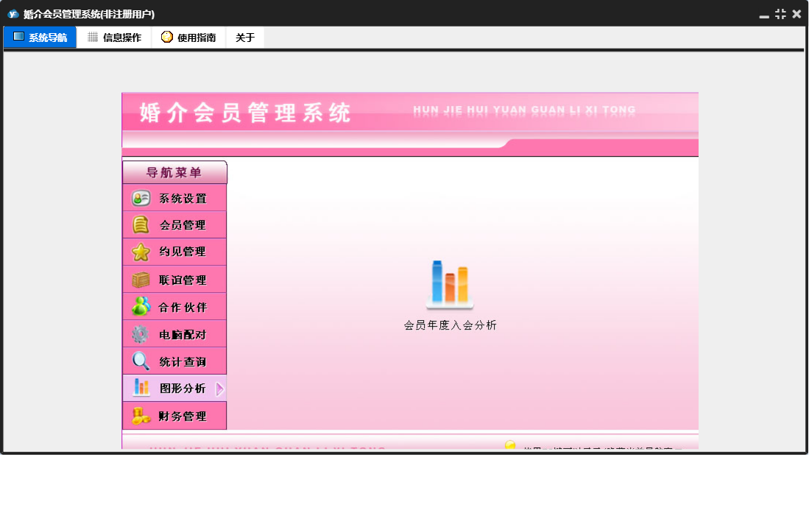809x532 pixels.
Task: Click the arrow beside 图形分析
Action: pos(220,389)
